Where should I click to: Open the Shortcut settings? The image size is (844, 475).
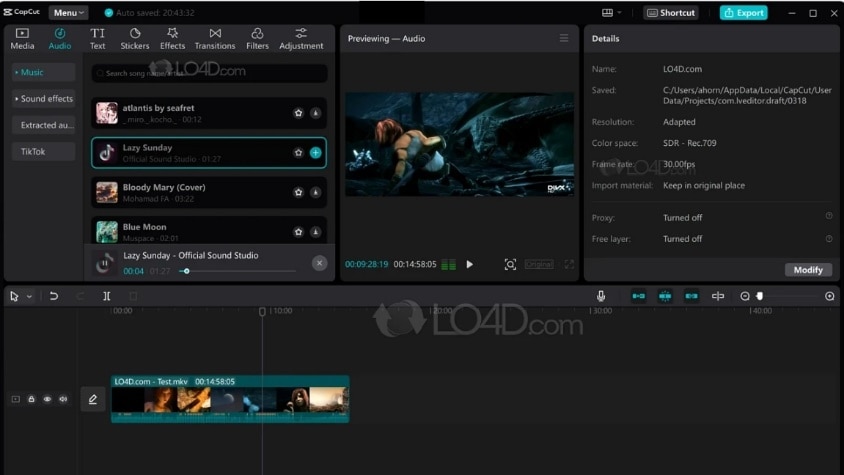coord(671,12)
